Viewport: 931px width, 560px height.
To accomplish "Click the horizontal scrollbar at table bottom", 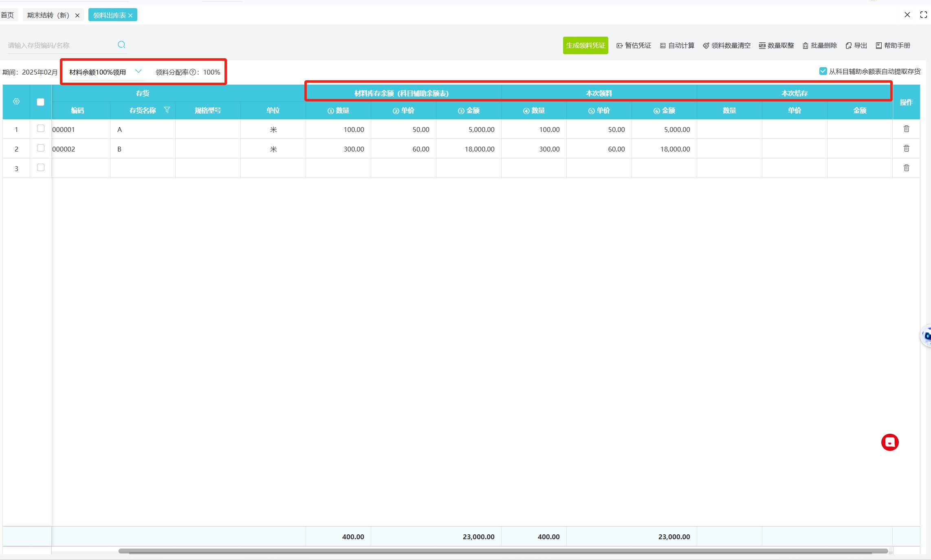I will (503, 551).
